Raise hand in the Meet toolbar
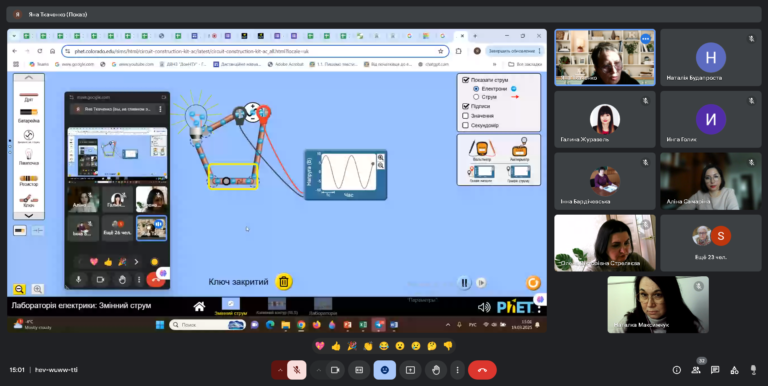Image resolution: width=768 pixels, height=386 pixels. click(x=436, y=370)
